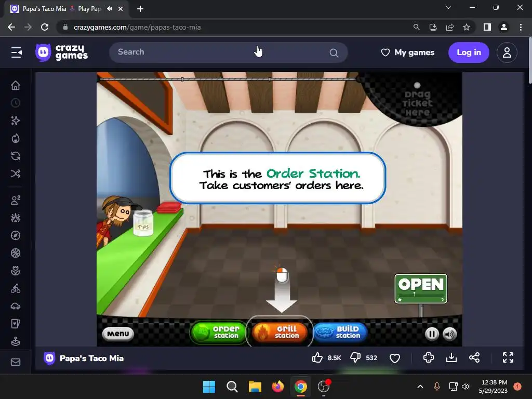Image resolution: width=532 pixels, height=399 pixels.
Task: Pick a random game shuffle icon
Action: 16,174
